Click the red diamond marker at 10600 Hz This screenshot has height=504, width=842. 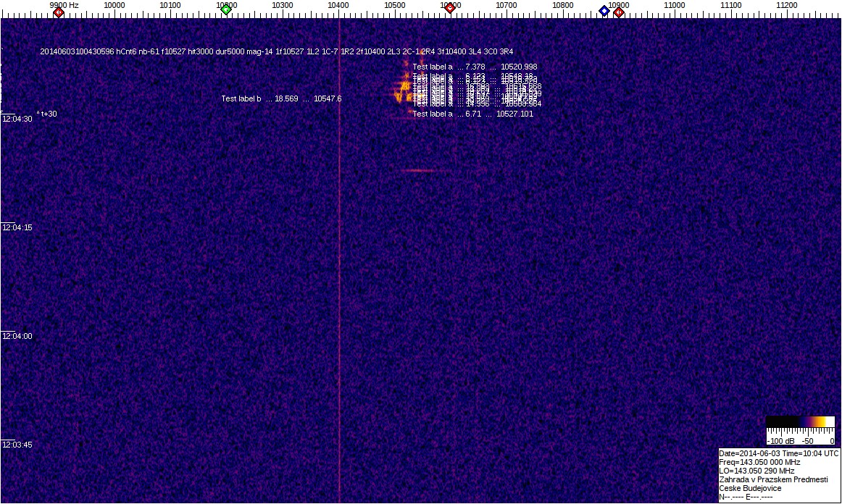coord(450,9)
